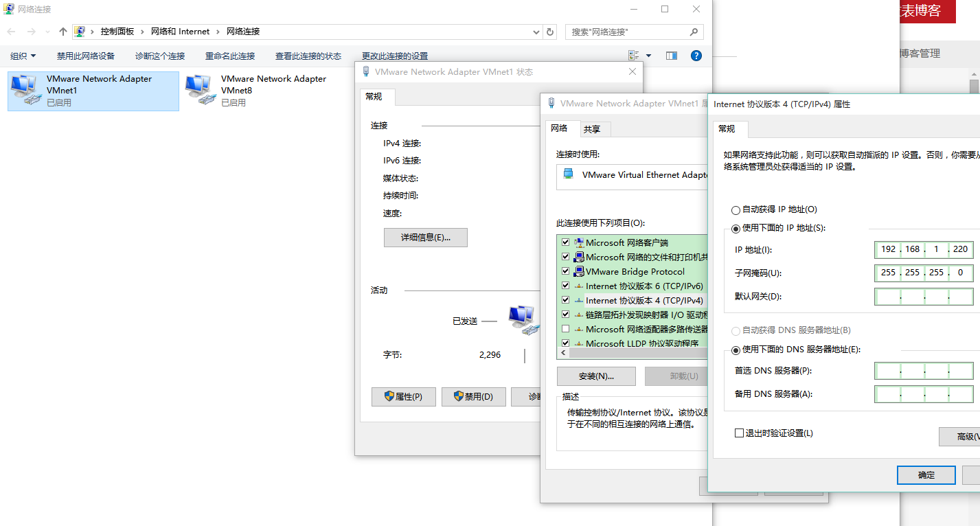The image size is (980, 526).
Task: Uncheck the Internet 协议版本 4 (TCP/IPv4) checkbox
Action: click(x=566, y=300)
